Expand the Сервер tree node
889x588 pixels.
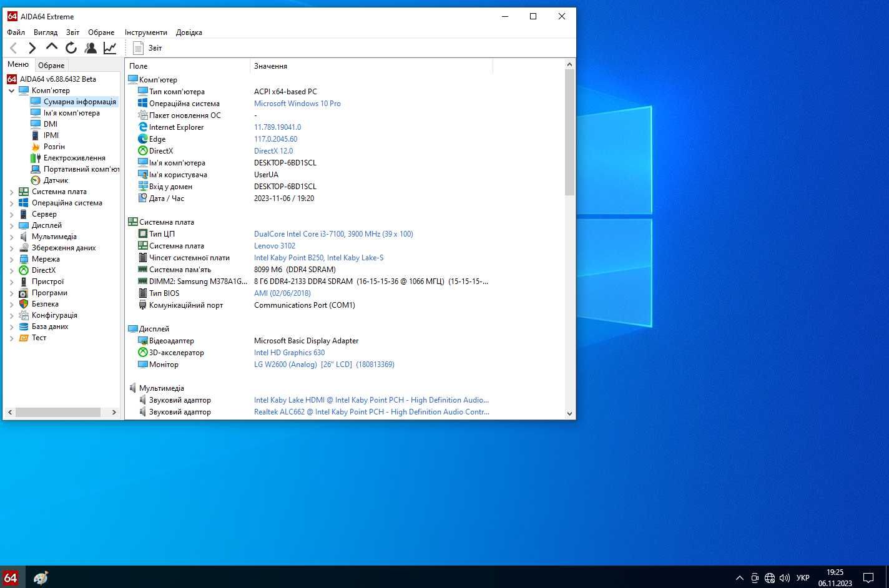click(11, 215)
